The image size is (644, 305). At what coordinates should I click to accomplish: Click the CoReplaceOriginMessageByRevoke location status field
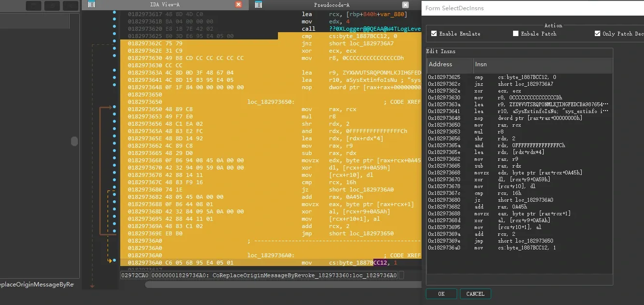pos(274,275)
